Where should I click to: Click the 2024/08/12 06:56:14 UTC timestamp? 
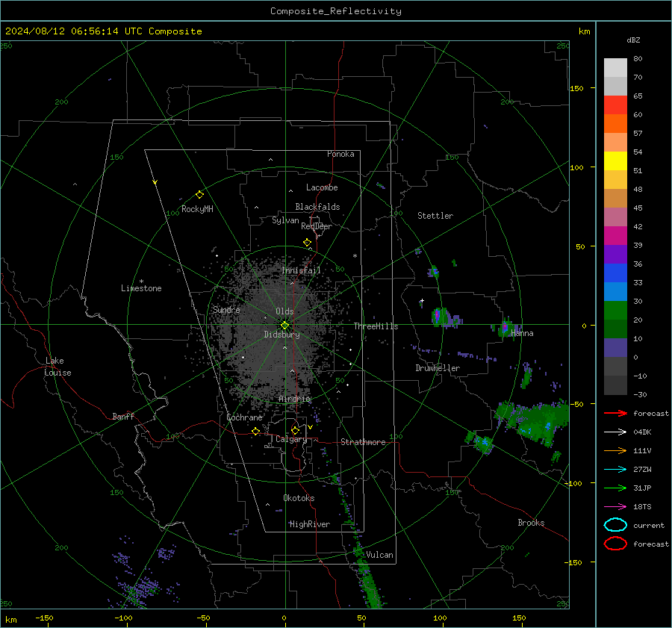point(74,31)
